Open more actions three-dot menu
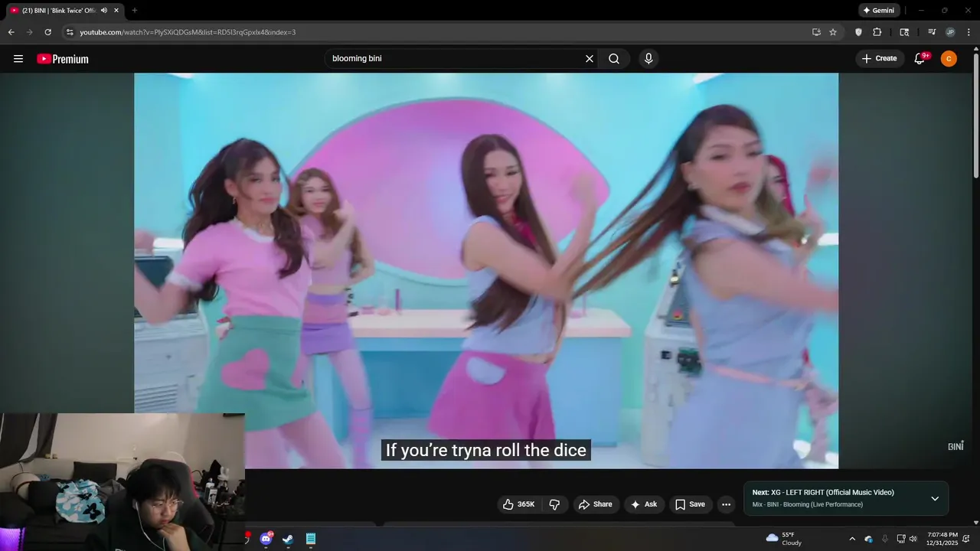This screenshot has height=551, width=980. pyautogui.click(x=726, y=504)
